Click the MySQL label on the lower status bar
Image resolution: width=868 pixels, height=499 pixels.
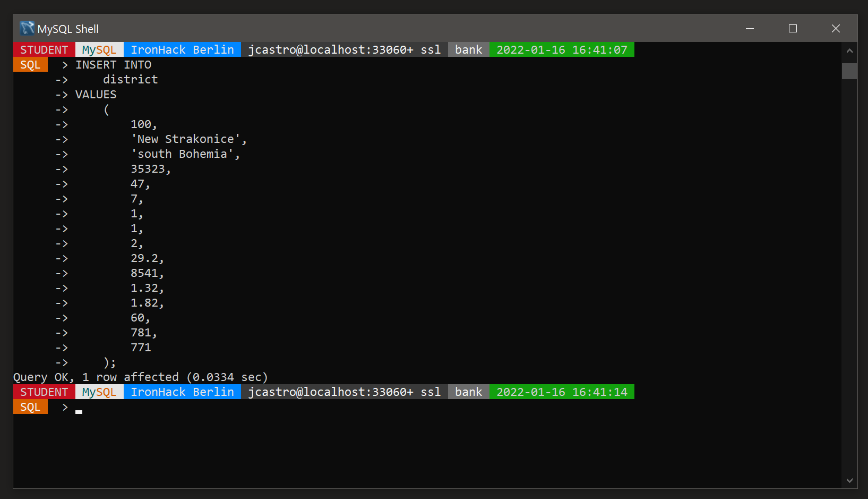[x=99, y=392]
